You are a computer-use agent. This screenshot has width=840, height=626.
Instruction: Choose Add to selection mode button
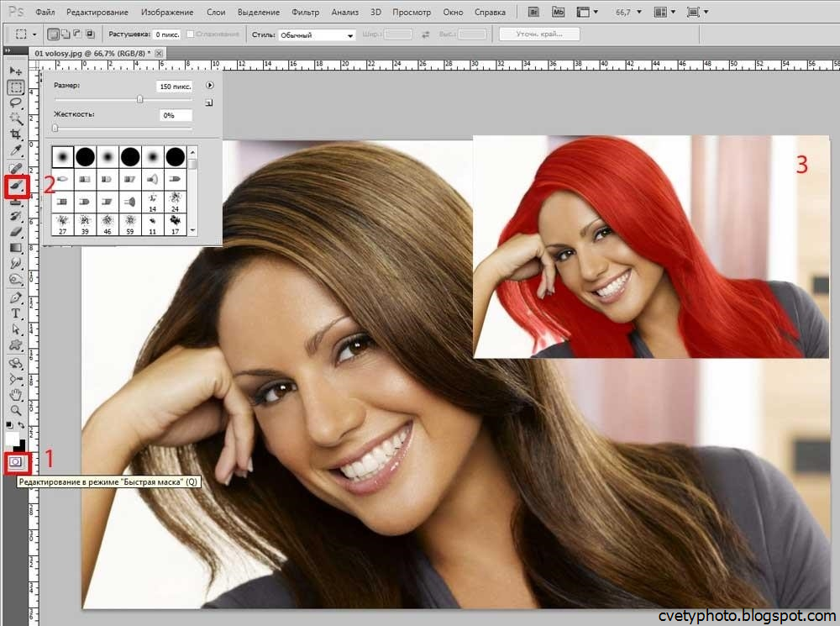(66, 34)
